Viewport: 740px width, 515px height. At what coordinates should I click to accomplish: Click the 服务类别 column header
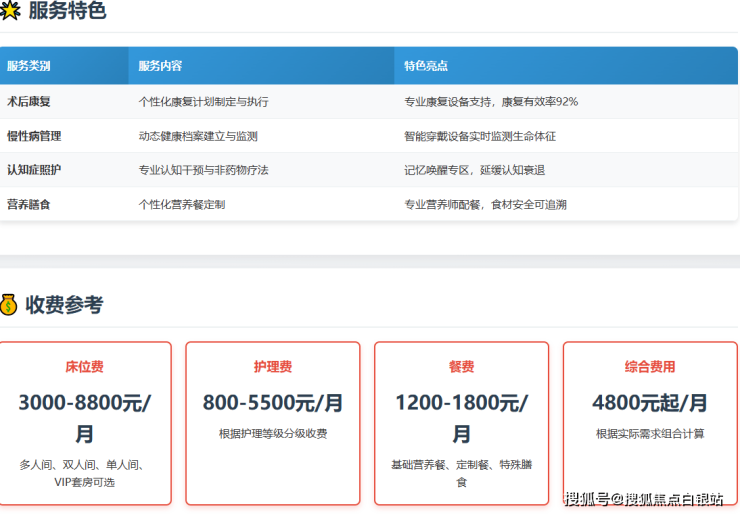29,66
